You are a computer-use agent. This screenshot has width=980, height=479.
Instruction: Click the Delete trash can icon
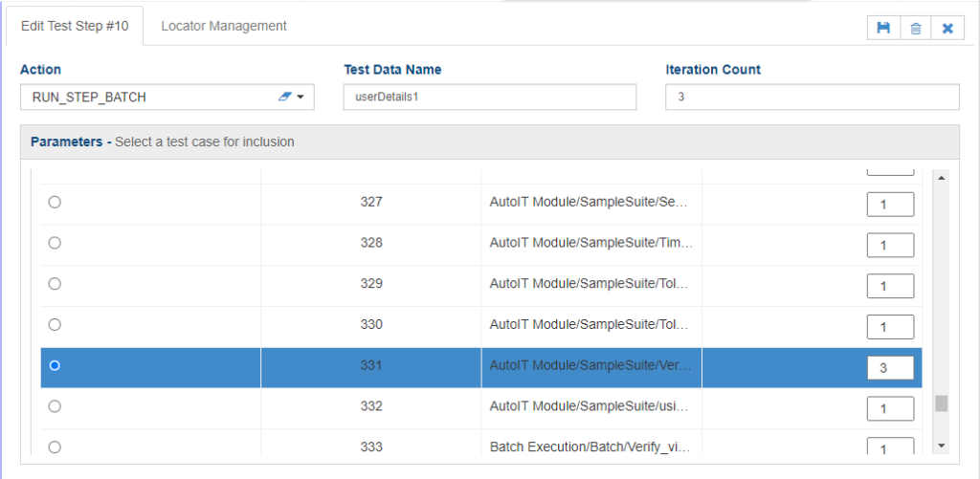click(915, 29)
